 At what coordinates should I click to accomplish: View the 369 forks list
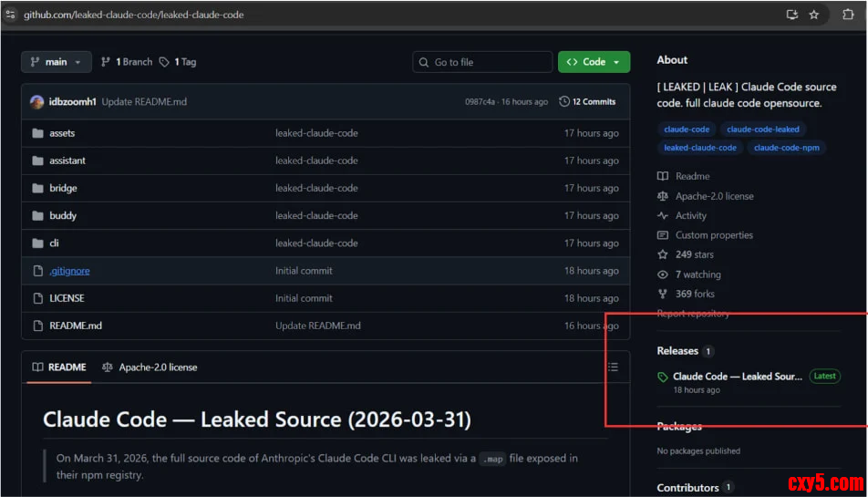695,294
